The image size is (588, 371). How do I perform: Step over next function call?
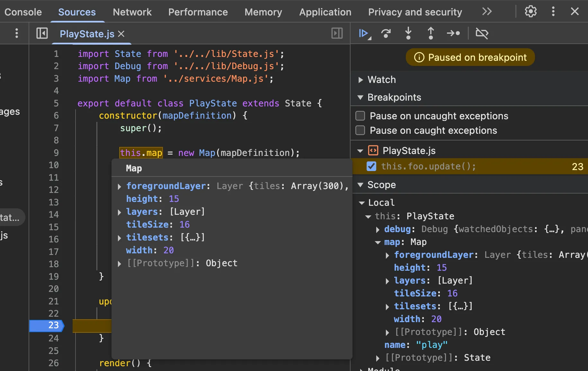pos(386,33)
